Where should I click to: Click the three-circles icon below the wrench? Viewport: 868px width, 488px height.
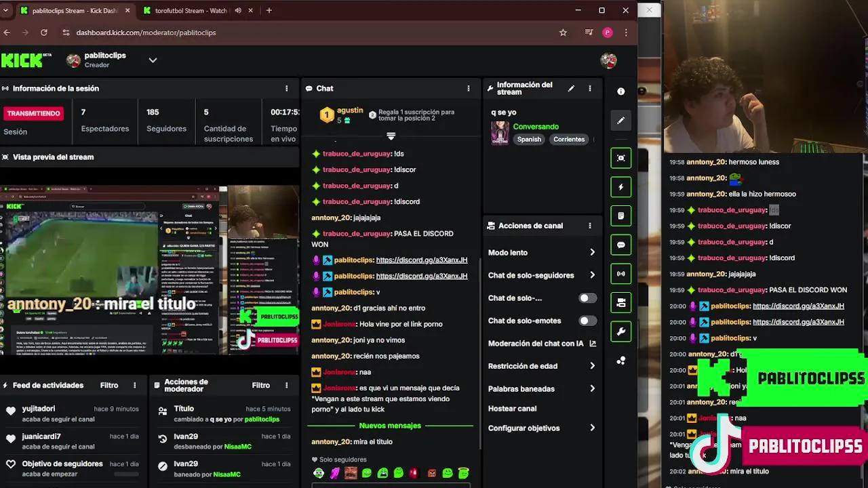pyautogui.click(x=620, y=361)
